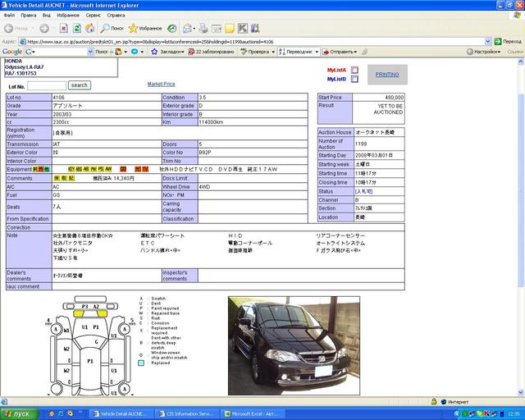Click the address bar URL field
525x420 pixels.
(x=253, y=42)
